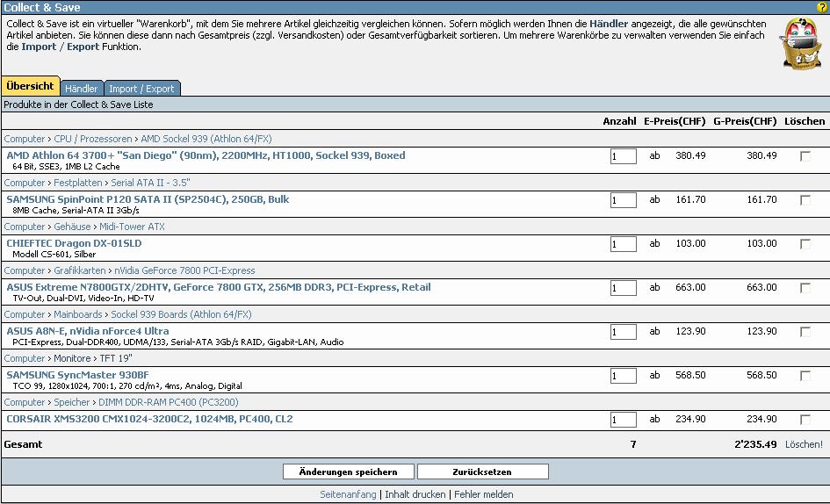Click the Inhalt drucken link
Screen dimensions: 830x504
415,495
